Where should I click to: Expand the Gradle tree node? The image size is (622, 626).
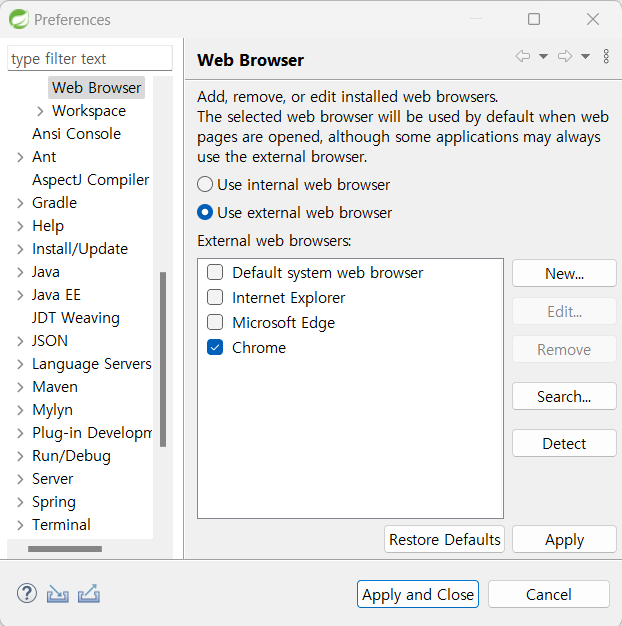pos(20,203)
